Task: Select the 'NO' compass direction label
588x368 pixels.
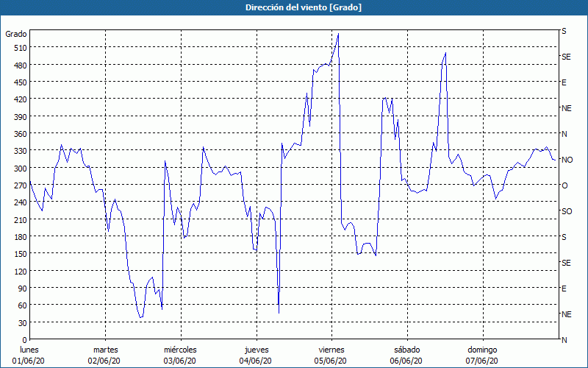Action: [567, 160]
